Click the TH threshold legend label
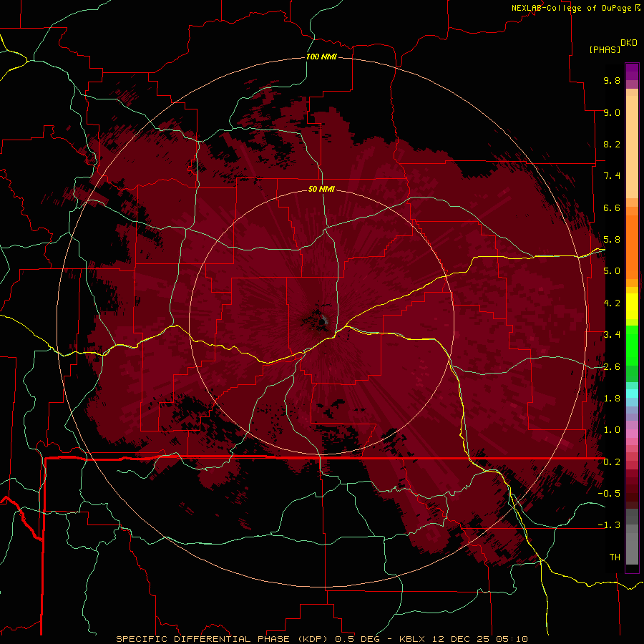Viewport: 644px width, 644px height. tap(615, 557)
